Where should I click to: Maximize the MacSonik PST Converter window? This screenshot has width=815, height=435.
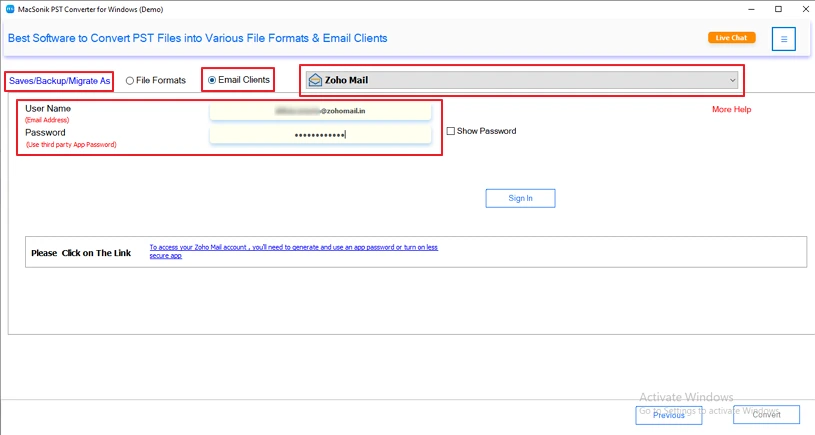[778, 9]
